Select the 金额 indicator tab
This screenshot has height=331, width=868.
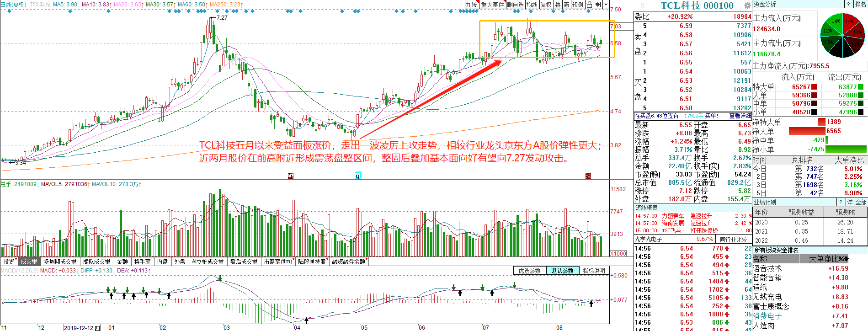tap(122, 262)
